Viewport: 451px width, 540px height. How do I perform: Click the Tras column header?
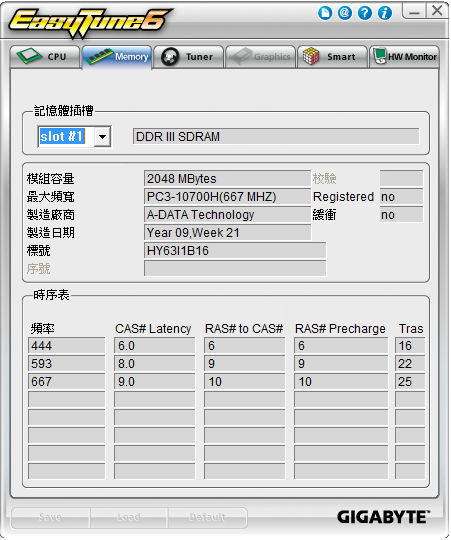(411, 329)
